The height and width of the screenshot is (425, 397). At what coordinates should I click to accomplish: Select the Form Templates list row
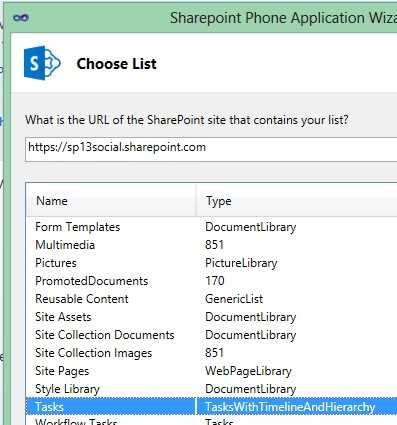click(x=211, y=227)
